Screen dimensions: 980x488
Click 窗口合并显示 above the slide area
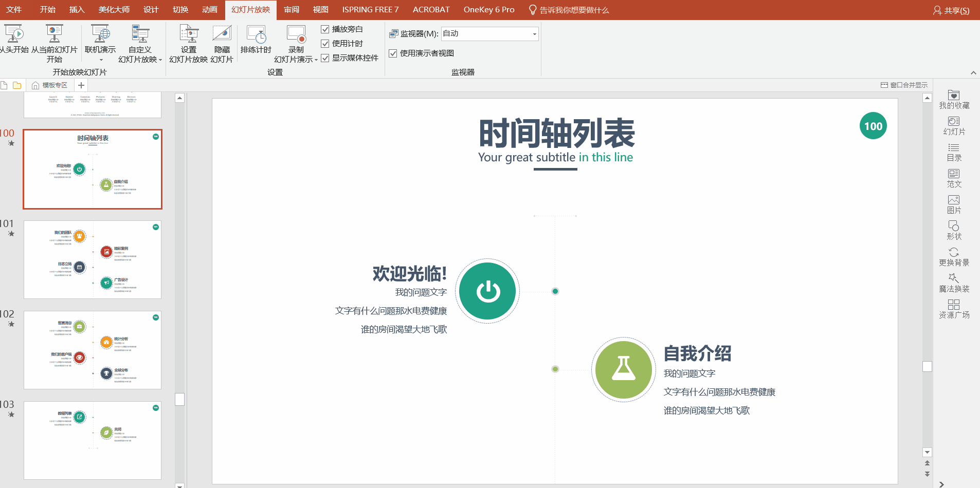point(904,85)
